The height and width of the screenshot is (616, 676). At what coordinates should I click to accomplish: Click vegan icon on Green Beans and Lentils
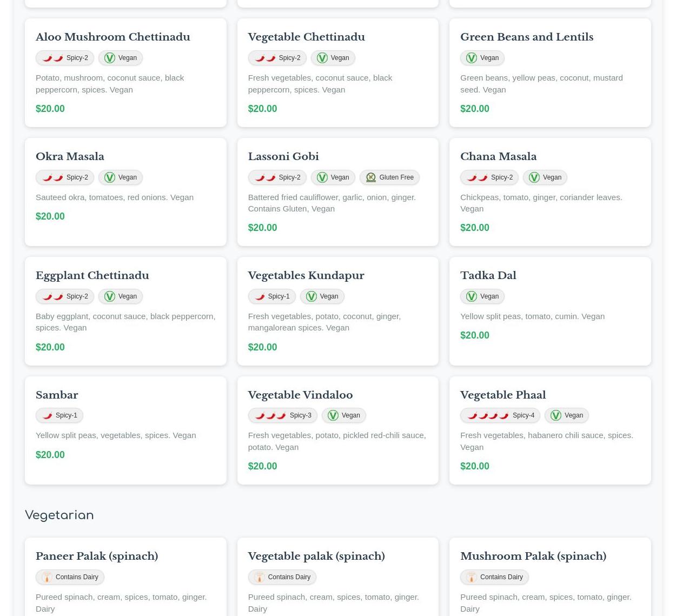pyautogui.click(x=472, y=58)
